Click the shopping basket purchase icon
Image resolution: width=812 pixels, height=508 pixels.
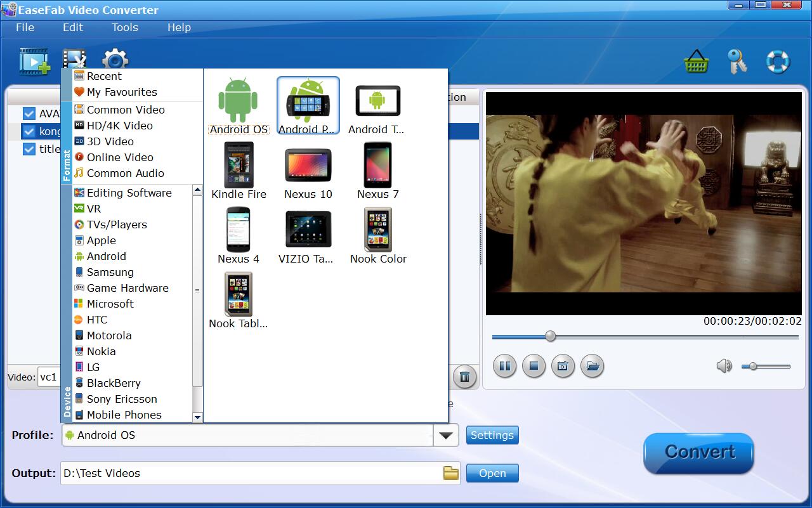coord(696,62)
